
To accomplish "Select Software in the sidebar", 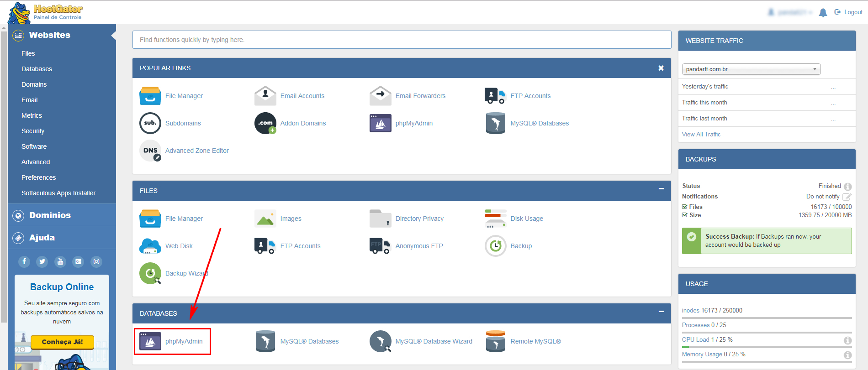I will click(34, 146).
